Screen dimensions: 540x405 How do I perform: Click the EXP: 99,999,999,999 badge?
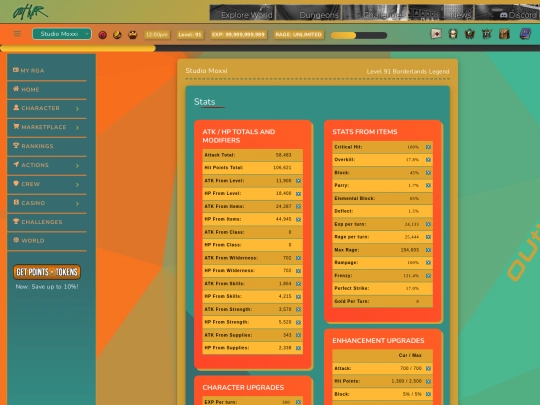tap(238, 35)
